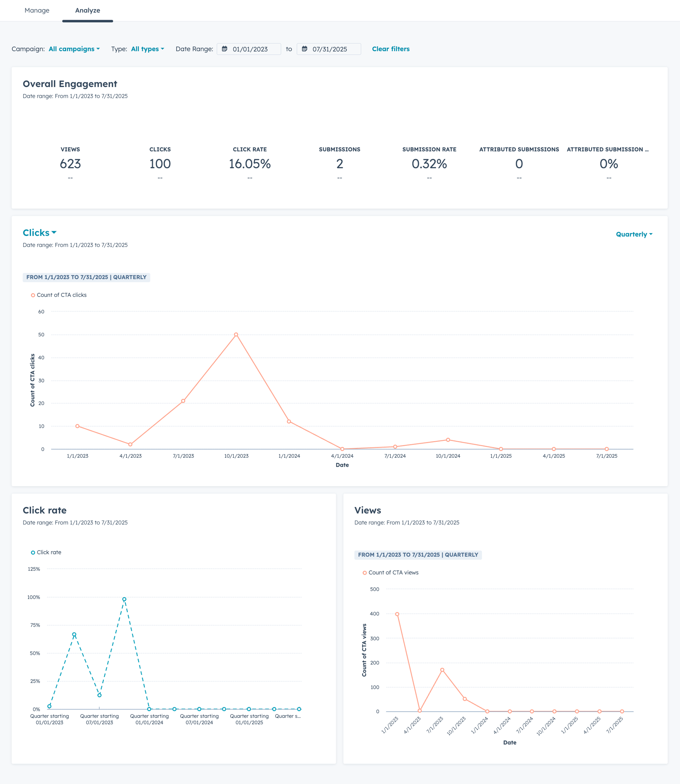Select the Analyze tab
680x784 pixels.
point(88,10)
